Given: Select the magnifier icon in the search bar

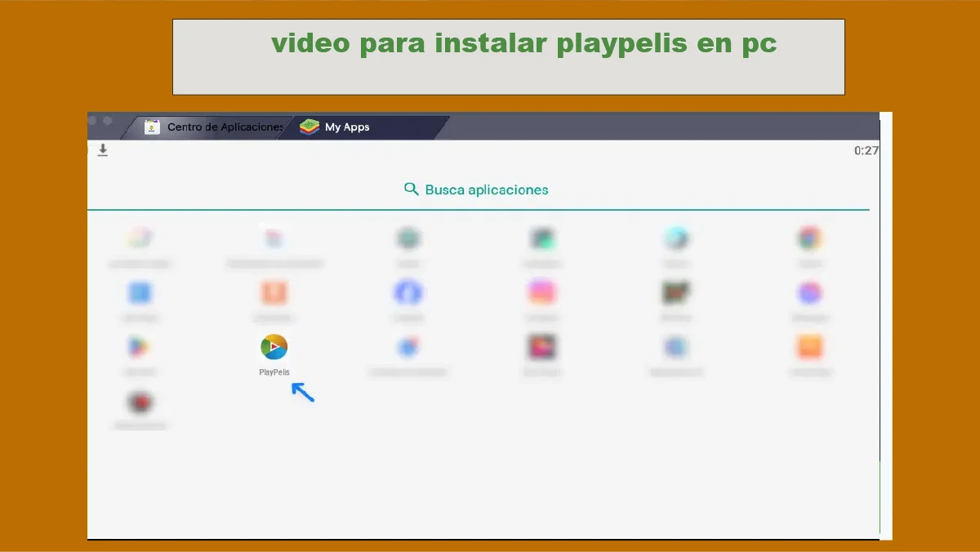Looking at the screenshot, I should tap(412, 189).
